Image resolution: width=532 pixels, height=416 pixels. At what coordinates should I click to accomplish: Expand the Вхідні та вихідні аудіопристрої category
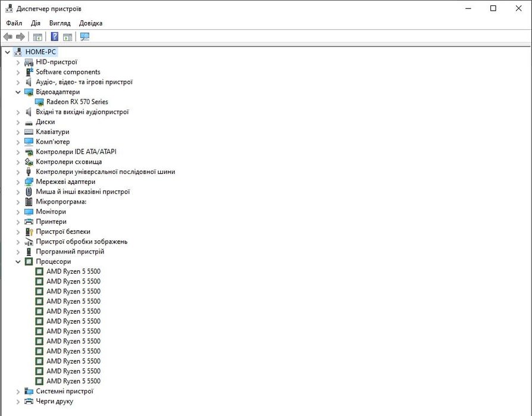(x=18, y=112)
